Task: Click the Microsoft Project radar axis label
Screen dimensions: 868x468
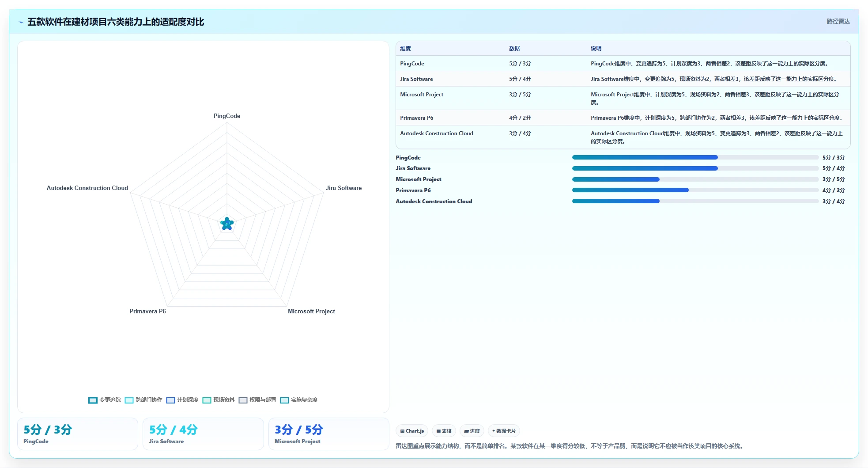Action: 311,311
